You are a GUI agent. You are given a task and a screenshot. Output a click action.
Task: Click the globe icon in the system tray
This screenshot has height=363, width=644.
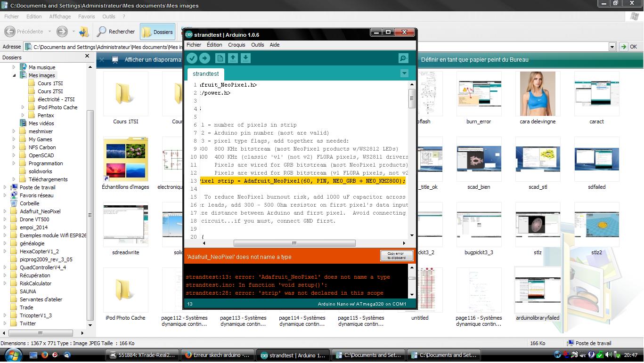(558, 355)
